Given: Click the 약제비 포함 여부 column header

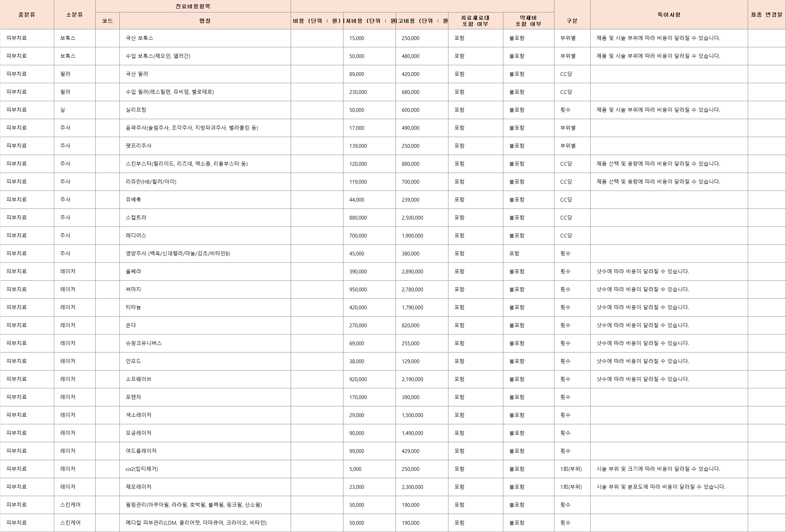Looking at the screenshot, I should (x=528, y=21).
